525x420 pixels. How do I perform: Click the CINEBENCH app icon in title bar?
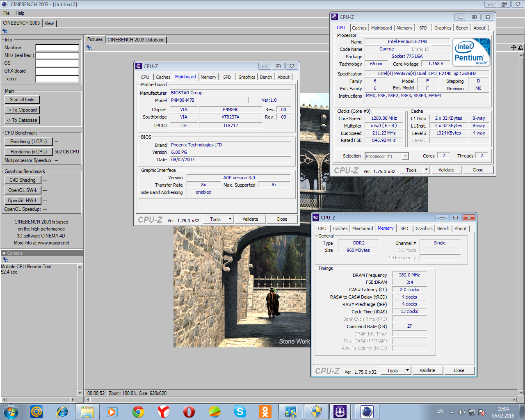tap(5, 4)
